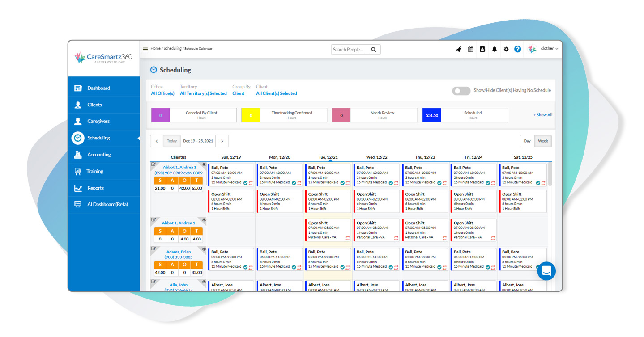Toggle the hamburger sidebar menu icon

click(145, 50)
